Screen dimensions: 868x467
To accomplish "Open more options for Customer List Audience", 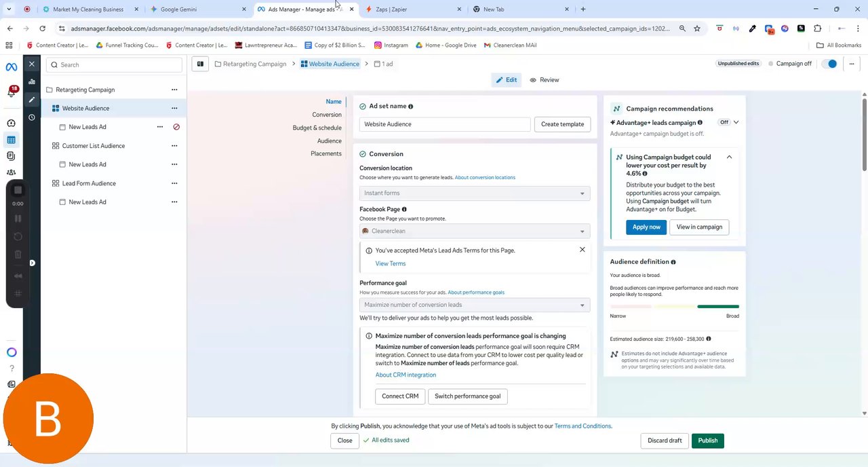I will [x=174, y=145].
